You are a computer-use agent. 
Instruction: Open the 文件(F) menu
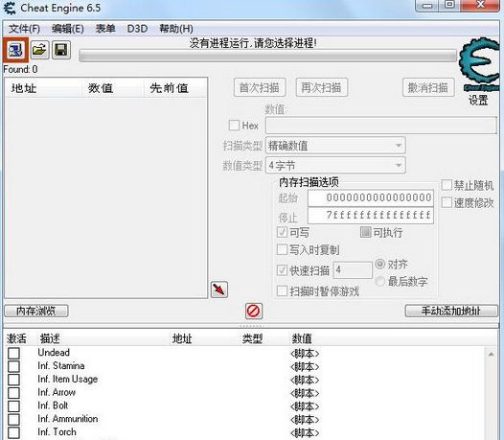24,29
